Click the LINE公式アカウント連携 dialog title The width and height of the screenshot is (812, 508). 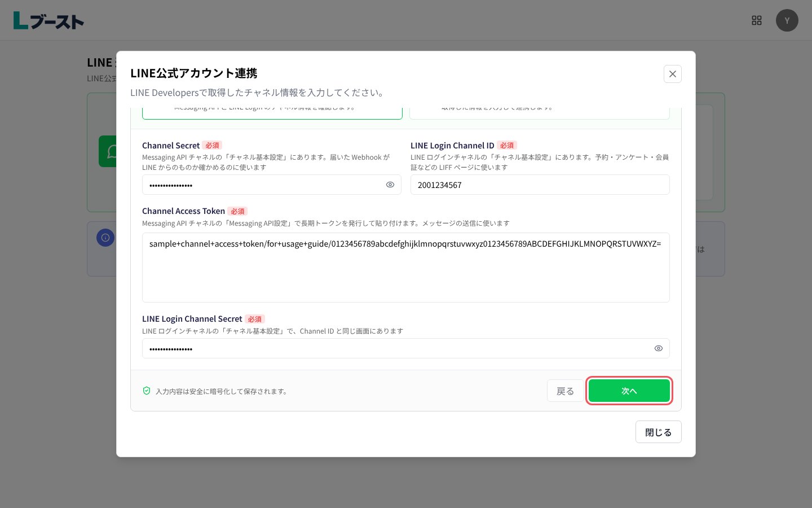tap(194, 73)
